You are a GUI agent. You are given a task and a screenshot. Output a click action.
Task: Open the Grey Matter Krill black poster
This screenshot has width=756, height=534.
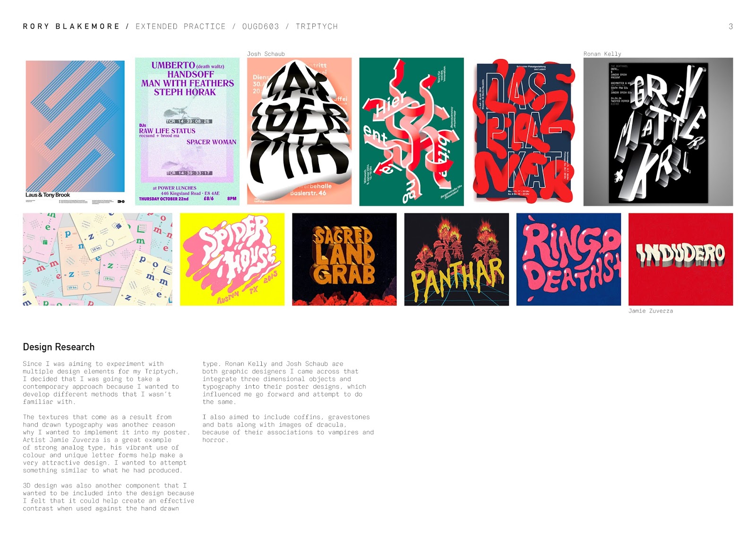658,132
